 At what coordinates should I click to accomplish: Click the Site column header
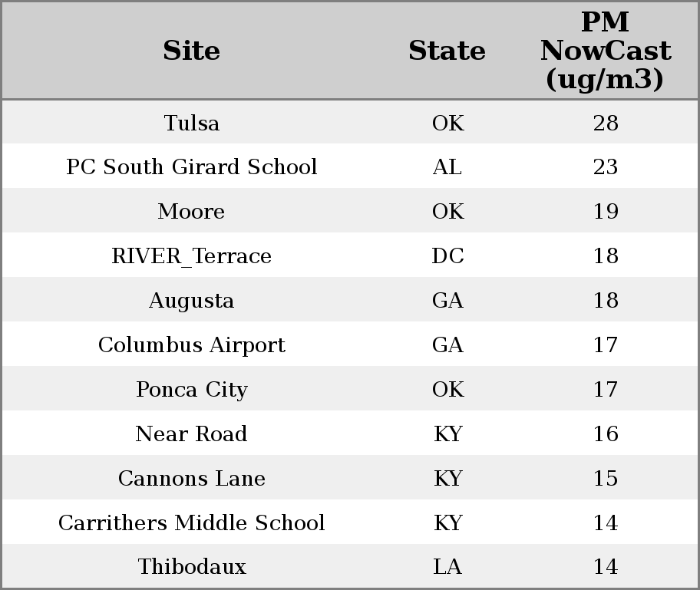click(x=191, y=51)
